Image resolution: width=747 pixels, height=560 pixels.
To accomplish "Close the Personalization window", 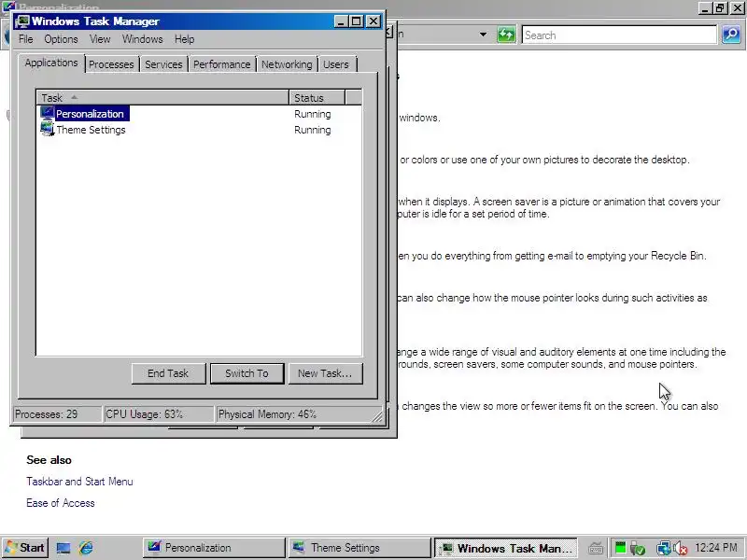I will pyautogui.click(x=738, y=7).
